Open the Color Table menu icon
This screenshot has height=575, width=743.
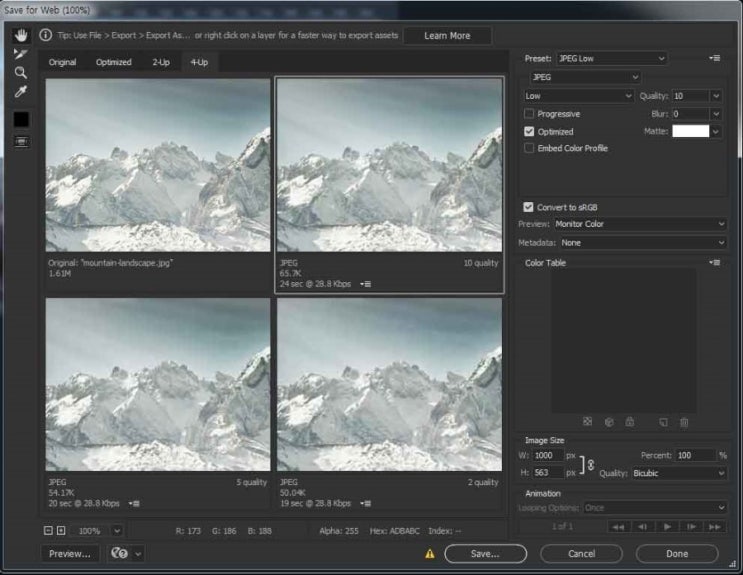pos(715,263)
